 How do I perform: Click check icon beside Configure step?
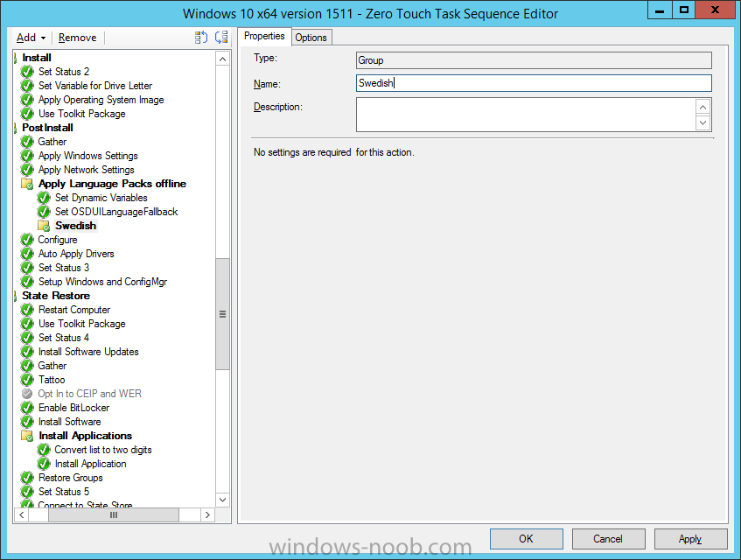(27, 240)
